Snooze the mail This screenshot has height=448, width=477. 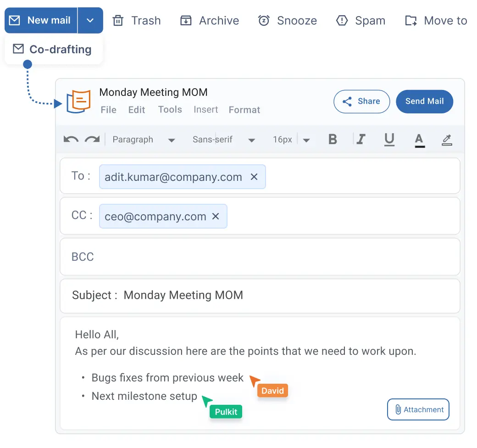point(287,21)
